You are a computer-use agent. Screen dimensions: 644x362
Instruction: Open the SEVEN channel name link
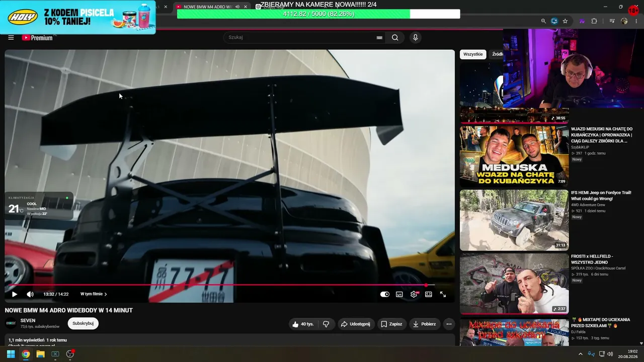tap(28, 320)
